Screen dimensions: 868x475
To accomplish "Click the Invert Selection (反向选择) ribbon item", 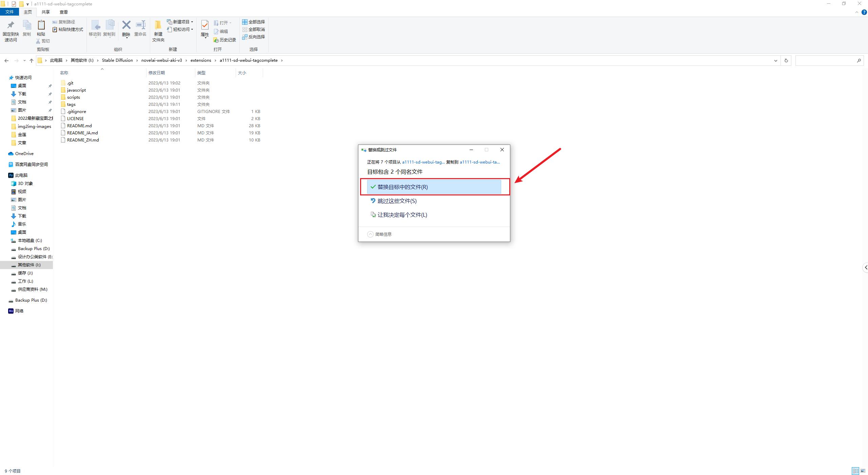I will point(253,37).
